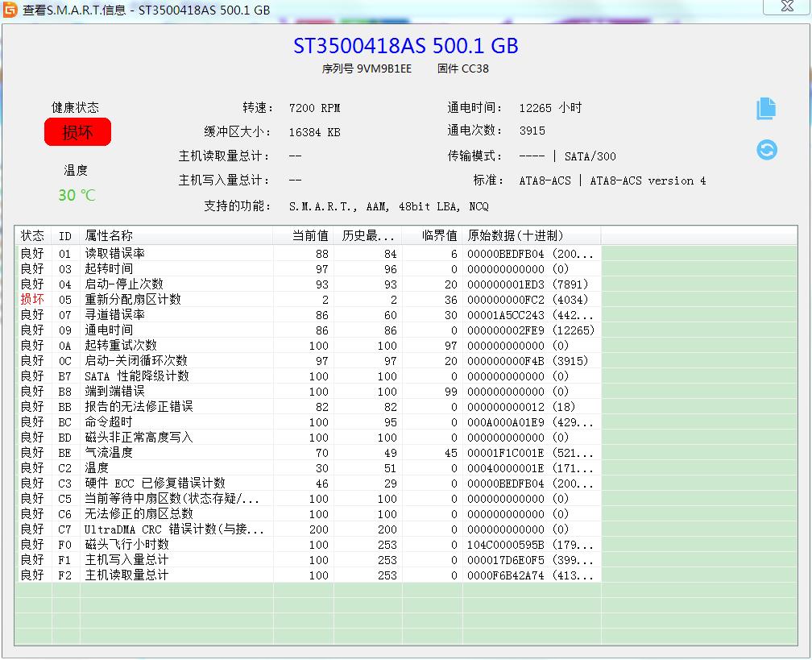The height and width of the screenshot is (660, 812).
Task: Select the 读取错误率 row
Action: (x=308, y=254)
